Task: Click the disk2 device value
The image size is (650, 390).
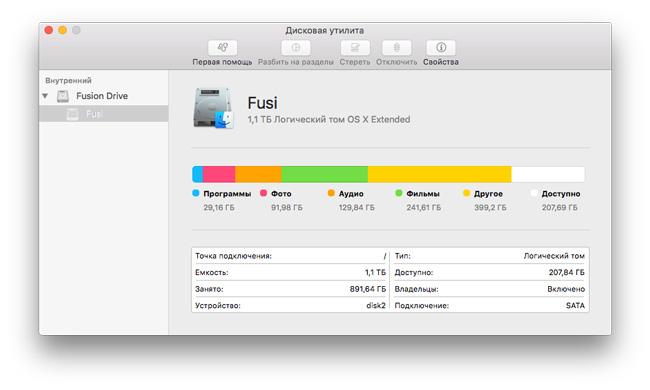Action: coord(376,305)
